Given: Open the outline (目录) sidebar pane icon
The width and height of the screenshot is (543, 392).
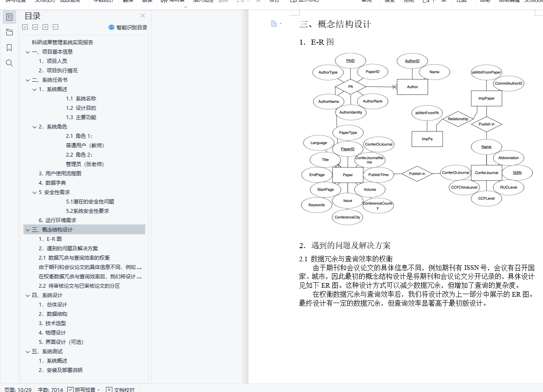Looking at the screenshot, I should (9, 17).
